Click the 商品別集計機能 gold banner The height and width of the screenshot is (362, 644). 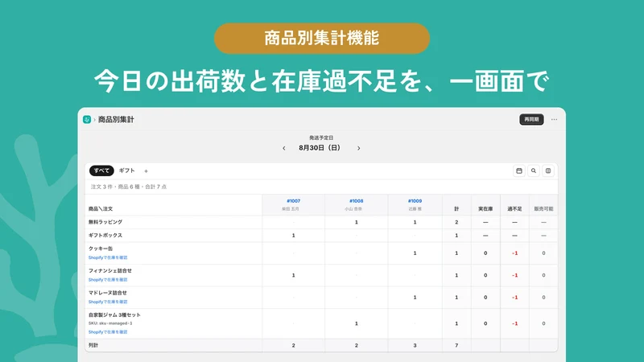322,38
